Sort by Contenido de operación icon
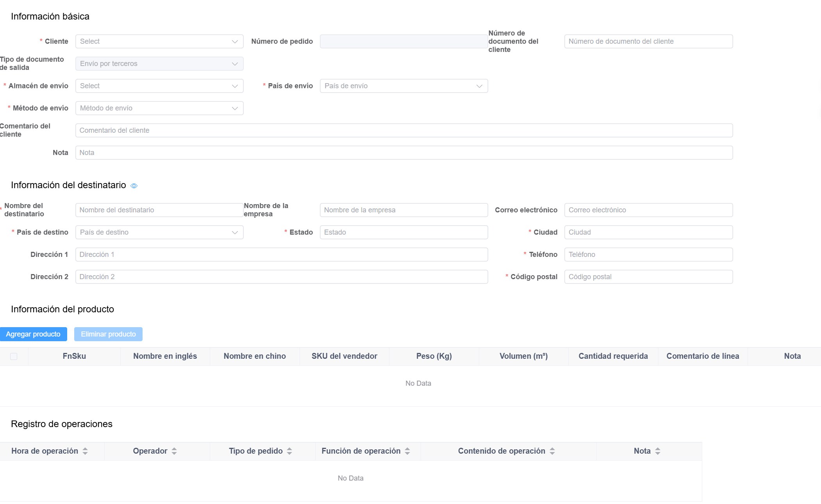Viewport: 821px width, 504px height. point(552,451)
